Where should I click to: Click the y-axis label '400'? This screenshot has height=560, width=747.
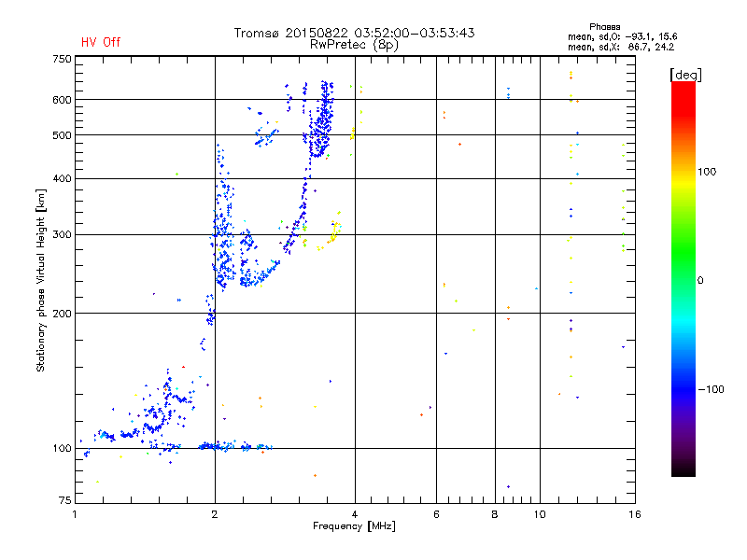(62, 179)
